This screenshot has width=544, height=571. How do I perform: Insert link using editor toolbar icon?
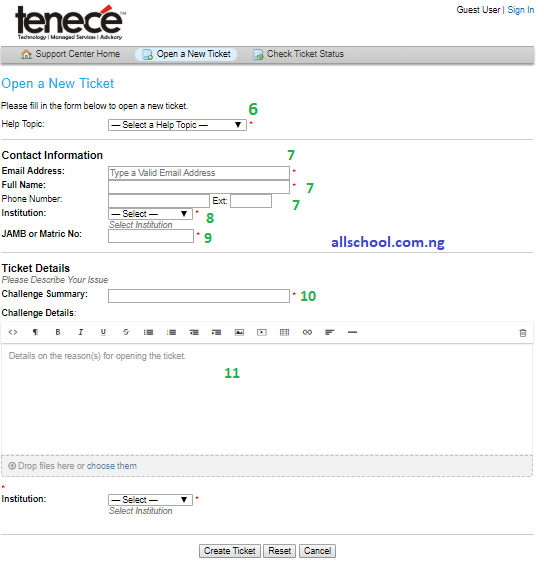click(307, 332)
